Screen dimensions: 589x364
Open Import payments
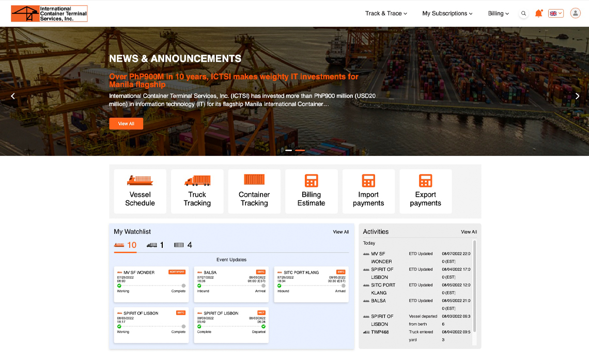[368, 191]
